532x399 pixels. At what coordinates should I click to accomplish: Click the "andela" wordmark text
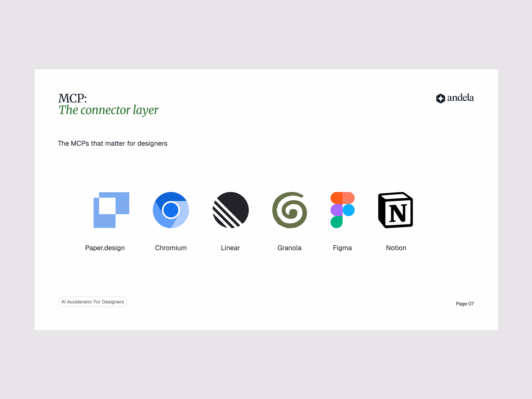pyautogui.click(x=461, y=98)
